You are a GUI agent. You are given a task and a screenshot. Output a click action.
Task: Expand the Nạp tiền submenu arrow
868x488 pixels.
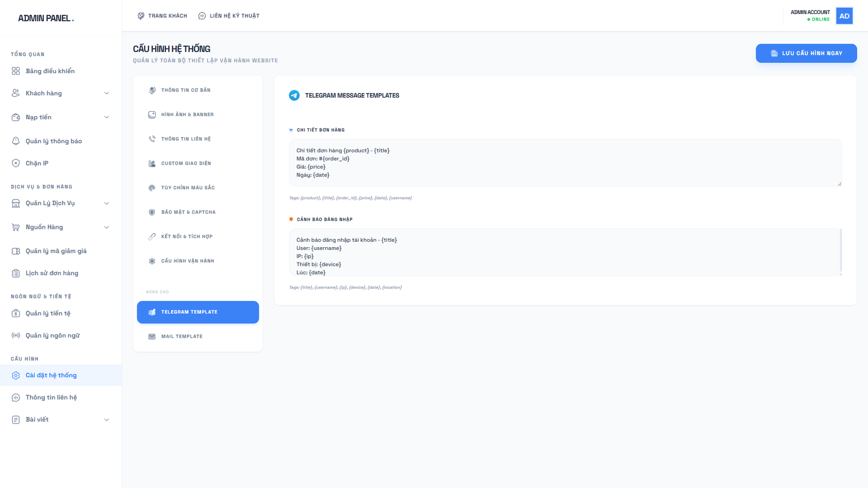(x=106, y=117)
